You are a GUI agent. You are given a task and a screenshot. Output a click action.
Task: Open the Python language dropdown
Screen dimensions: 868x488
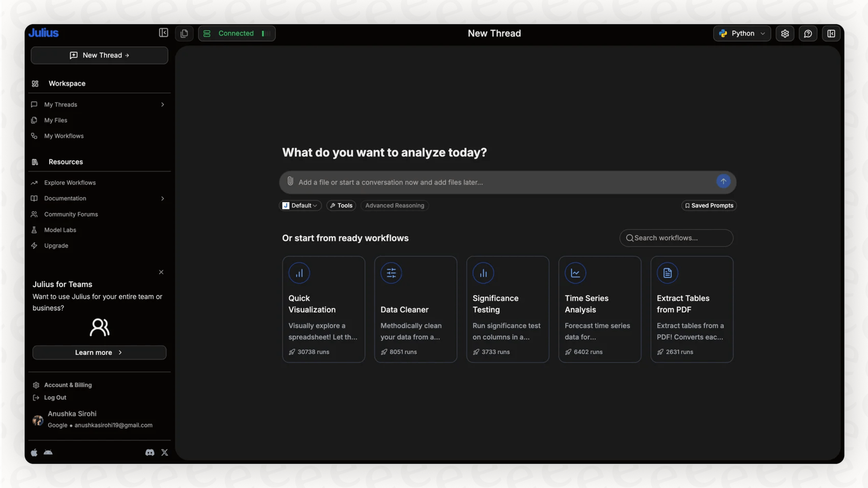pyautogui.click(x=742, y=33)
